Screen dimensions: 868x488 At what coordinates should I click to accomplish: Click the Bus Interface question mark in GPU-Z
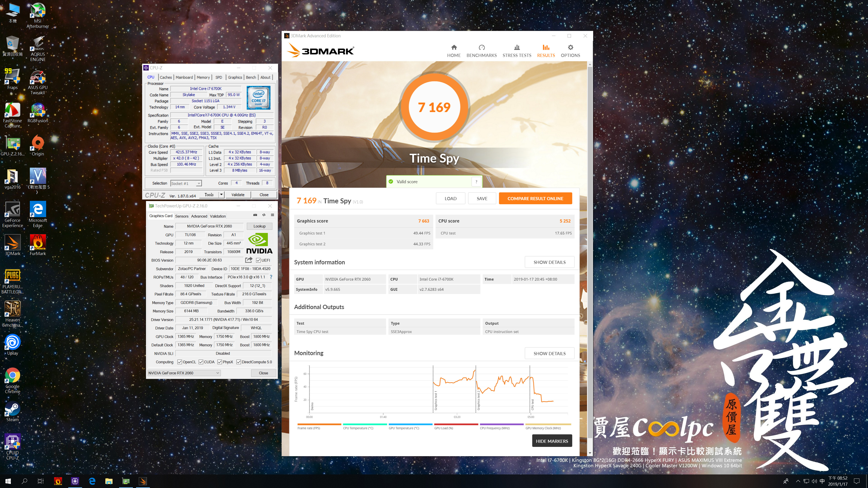click(271, 277)
